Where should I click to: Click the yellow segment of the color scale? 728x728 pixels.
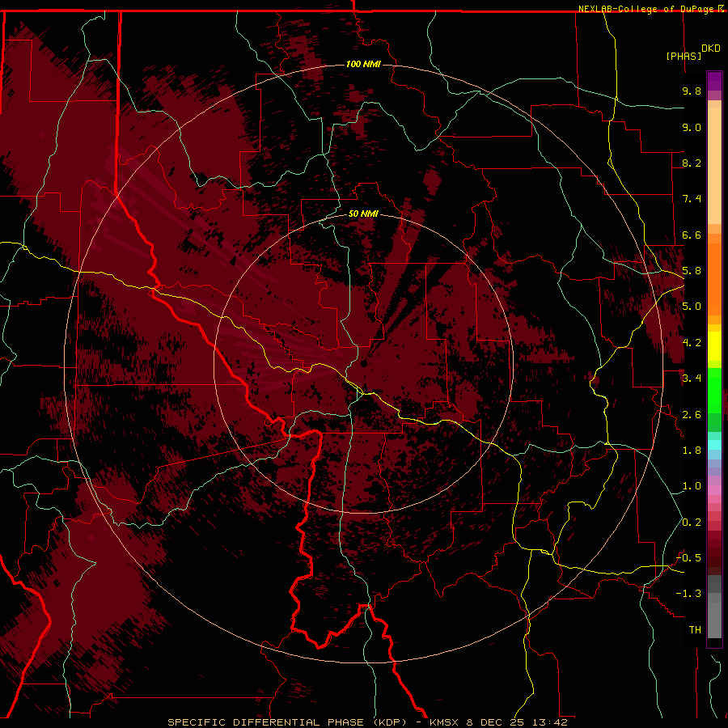coord(714,346)
